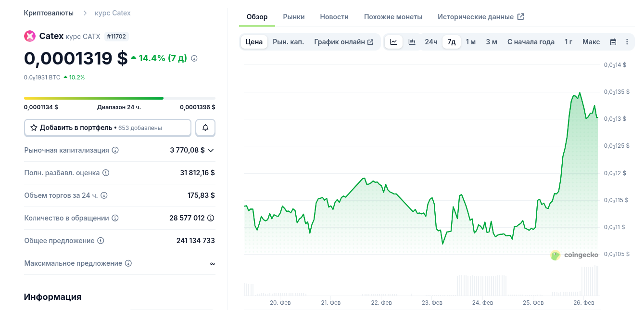Select the Макс time range

click(x=591, y=42)
